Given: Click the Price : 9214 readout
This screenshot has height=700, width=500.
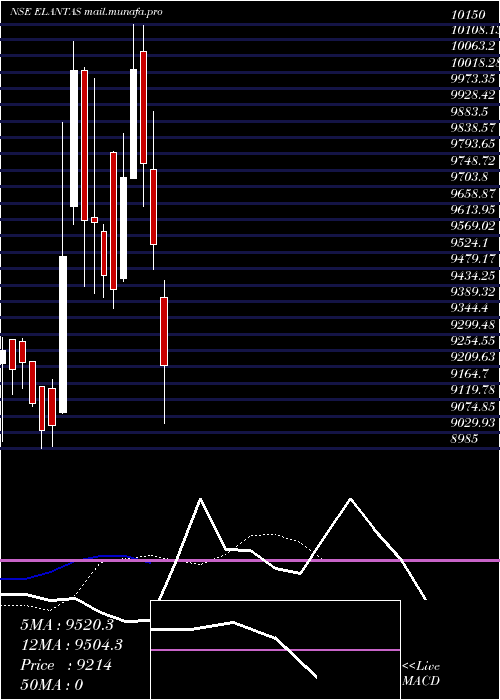Looking at the screenshot, I should pos(66,665).
